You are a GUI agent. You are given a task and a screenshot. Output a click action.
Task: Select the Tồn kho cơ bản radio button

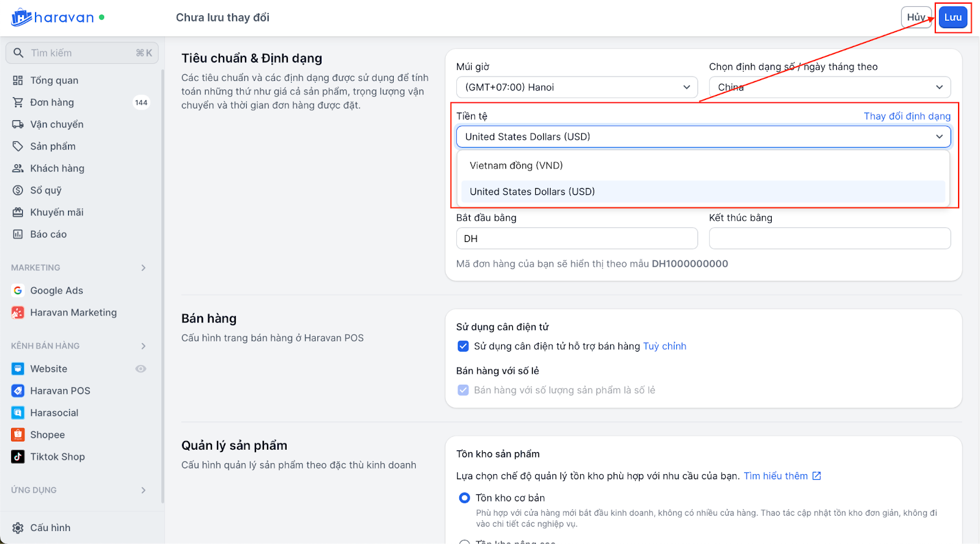(x=465, y=498)
